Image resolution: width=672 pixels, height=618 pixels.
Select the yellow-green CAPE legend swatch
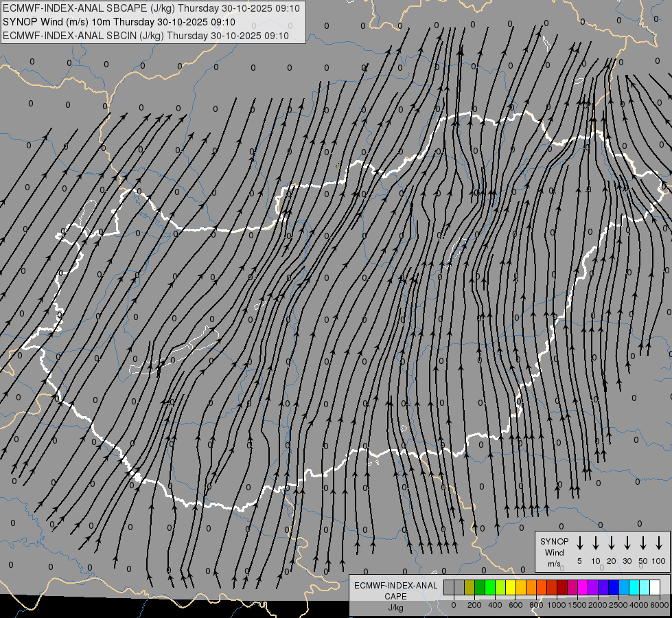(x=500, y=587)
